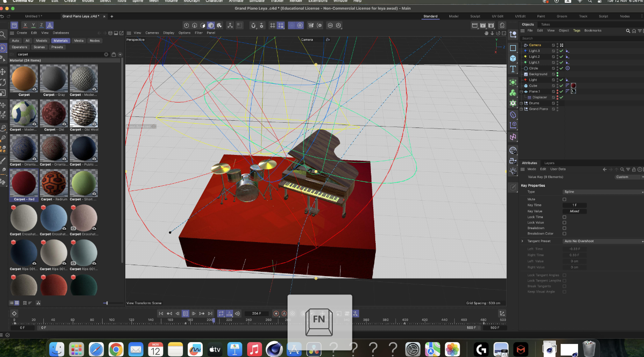Go to end of animation
Image resolution: width=644 pixels, height=357 pixels.
tap(210, 313)
